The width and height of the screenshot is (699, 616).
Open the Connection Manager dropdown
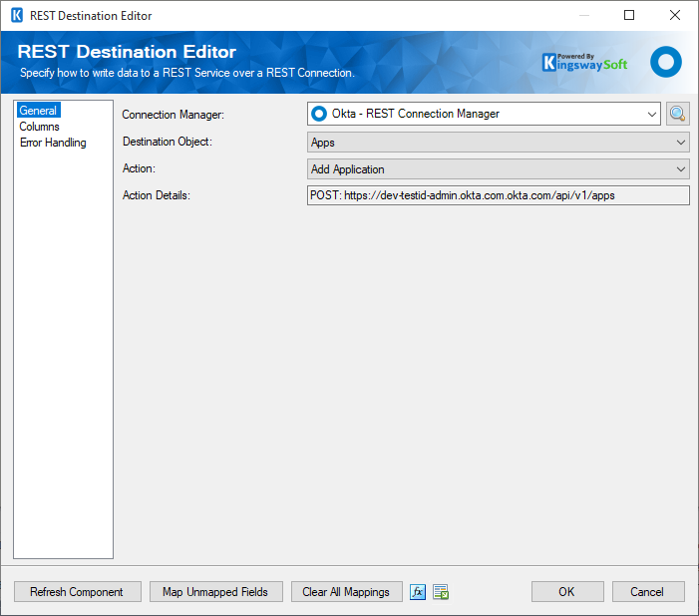pos(484,114)
